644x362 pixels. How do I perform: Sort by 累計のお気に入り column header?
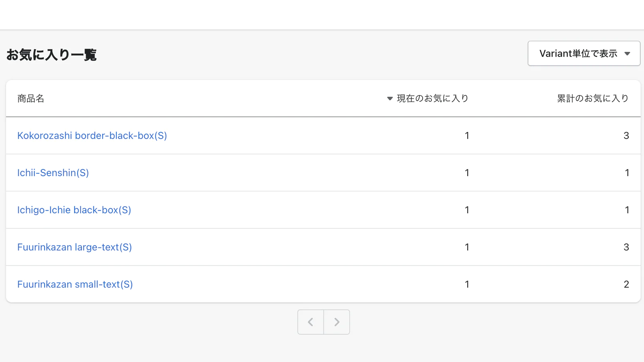coord(592,99)
